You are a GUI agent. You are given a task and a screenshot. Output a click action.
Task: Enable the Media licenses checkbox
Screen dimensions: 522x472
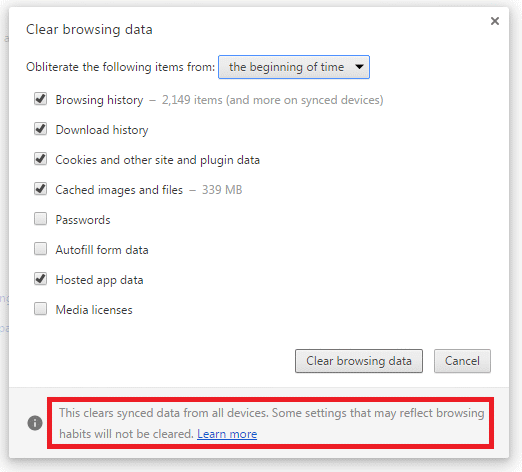coord(40,309)
